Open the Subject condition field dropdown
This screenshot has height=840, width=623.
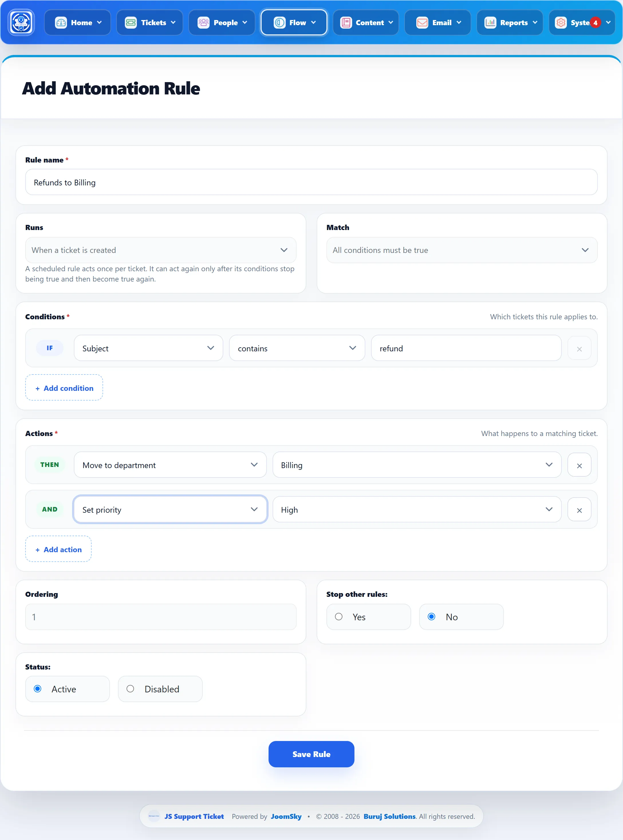(149, 348)
